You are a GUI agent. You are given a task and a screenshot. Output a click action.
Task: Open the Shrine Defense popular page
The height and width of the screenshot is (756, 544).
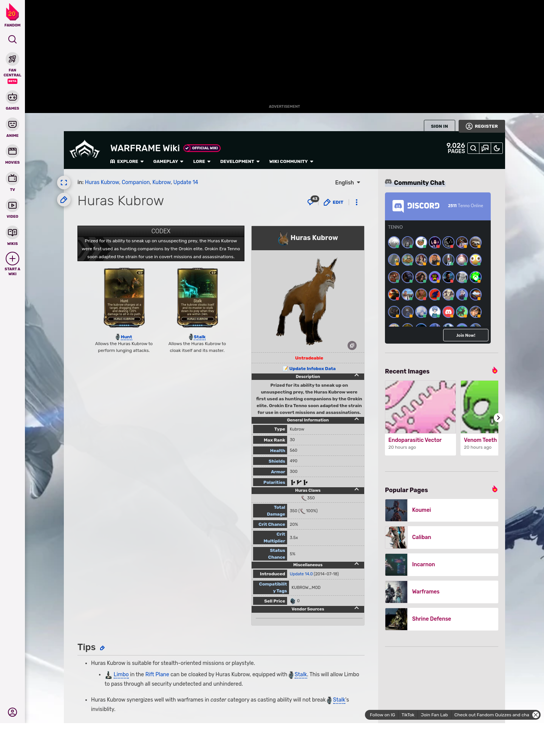pyautogui.click(x=442, y=619)
